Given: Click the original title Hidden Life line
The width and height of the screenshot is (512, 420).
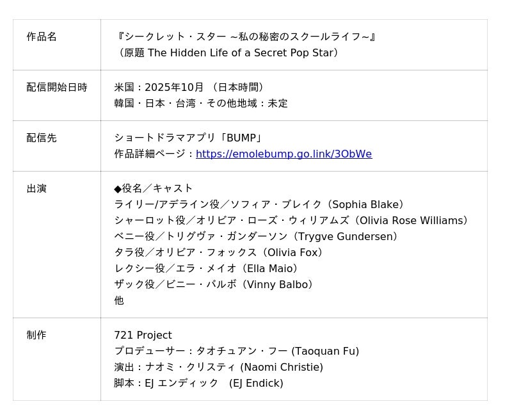Looking at the screenshot, I should [228, 53].
